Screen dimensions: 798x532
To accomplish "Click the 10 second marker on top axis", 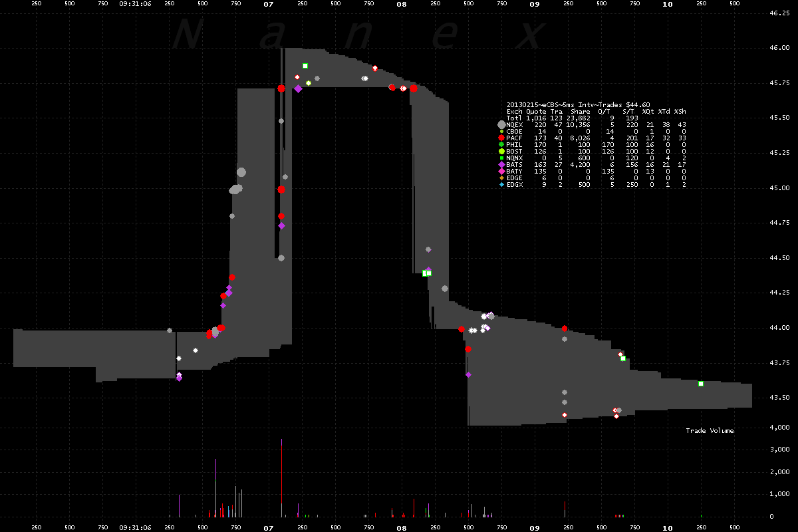I will point(667,4).
